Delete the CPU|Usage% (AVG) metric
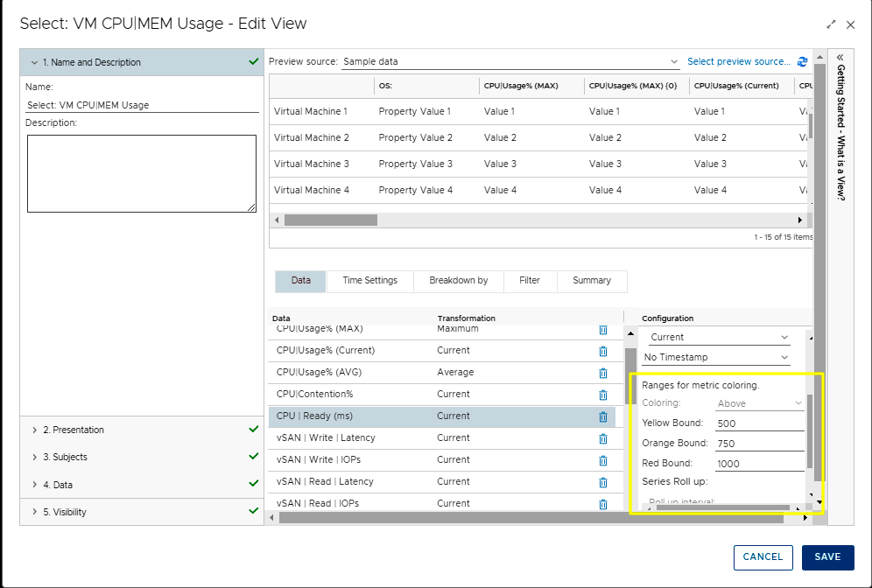The height and width of the screenshot is (588, 872). click(x=602, y=373)
